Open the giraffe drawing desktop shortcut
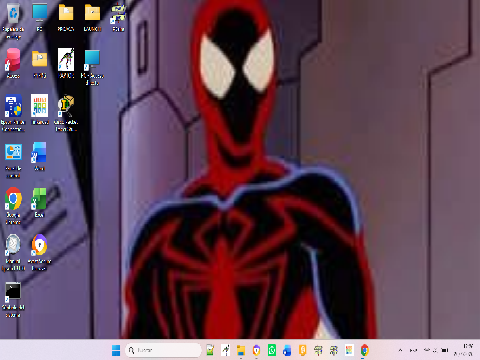 click(x=66, y=59)
